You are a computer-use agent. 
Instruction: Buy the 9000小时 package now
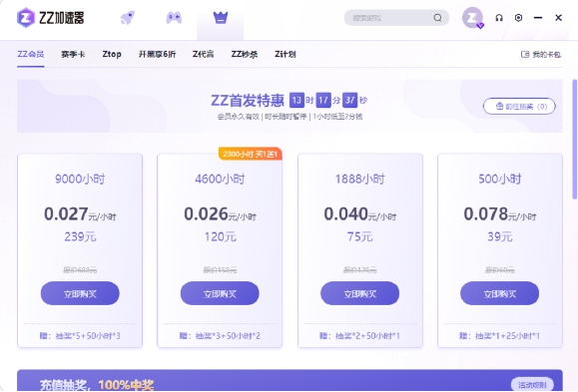click(x=80, y=293)
